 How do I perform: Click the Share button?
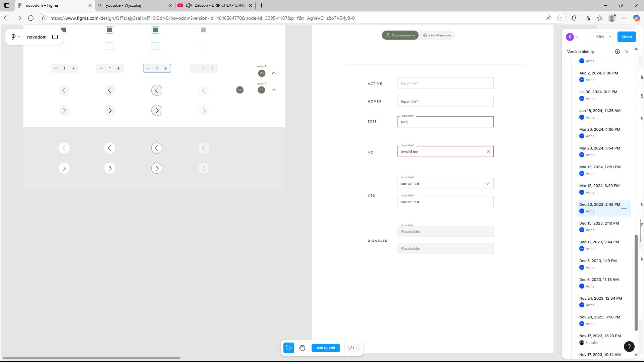tap(626, 37)
